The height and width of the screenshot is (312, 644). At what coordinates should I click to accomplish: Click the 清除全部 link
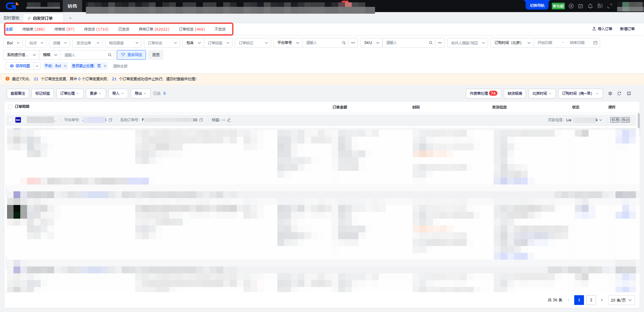click(120, 66)
